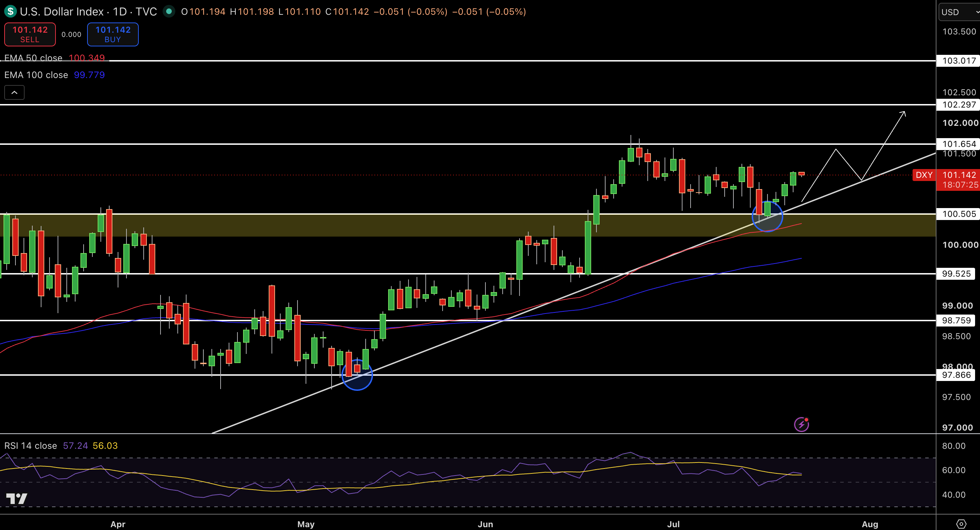Click the TradingView logo
The image size is (980, 530).
[17, 498]
